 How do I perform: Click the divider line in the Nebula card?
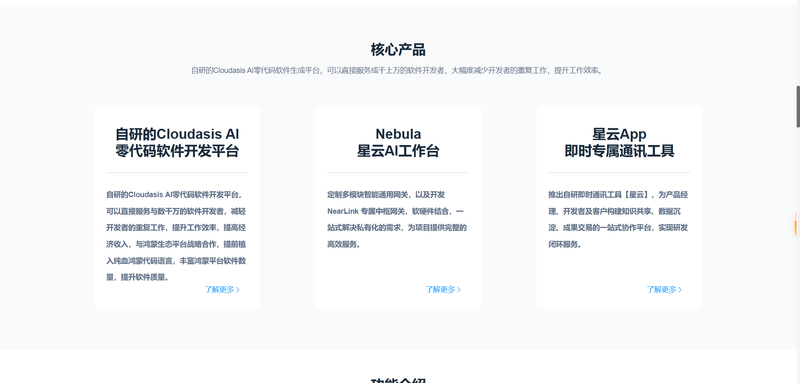click(x=398, y=173)
